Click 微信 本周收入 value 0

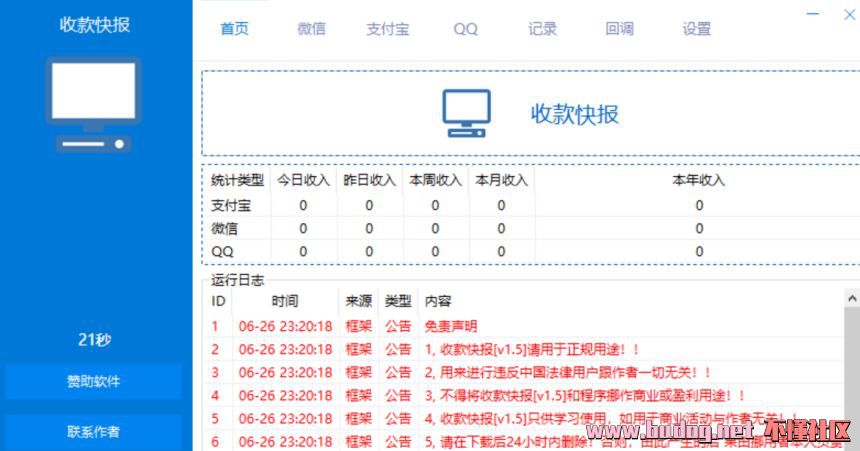coord(435,228)
